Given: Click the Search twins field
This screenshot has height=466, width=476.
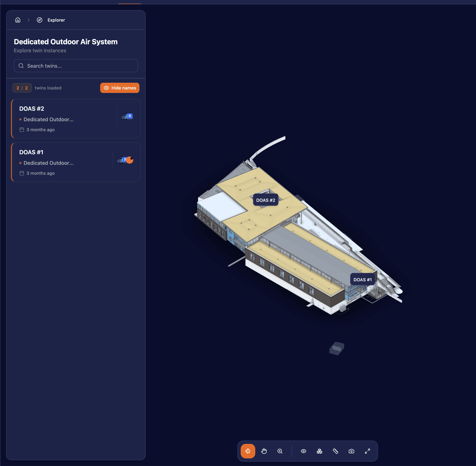Looking at the screenshot, I should 76,66.
